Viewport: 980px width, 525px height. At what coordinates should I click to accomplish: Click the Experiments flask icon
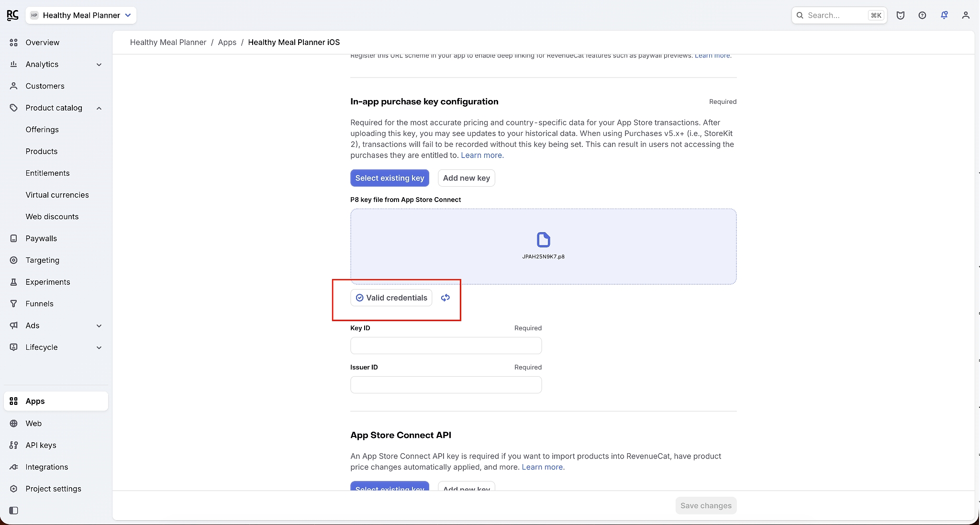point(14,282)
